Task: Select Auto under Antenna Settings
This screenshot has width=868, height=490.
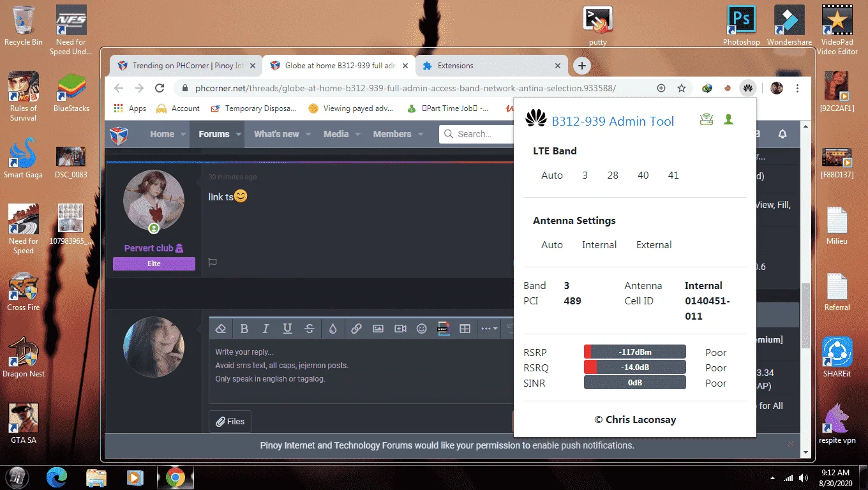Action: click(x=552, y=245)
